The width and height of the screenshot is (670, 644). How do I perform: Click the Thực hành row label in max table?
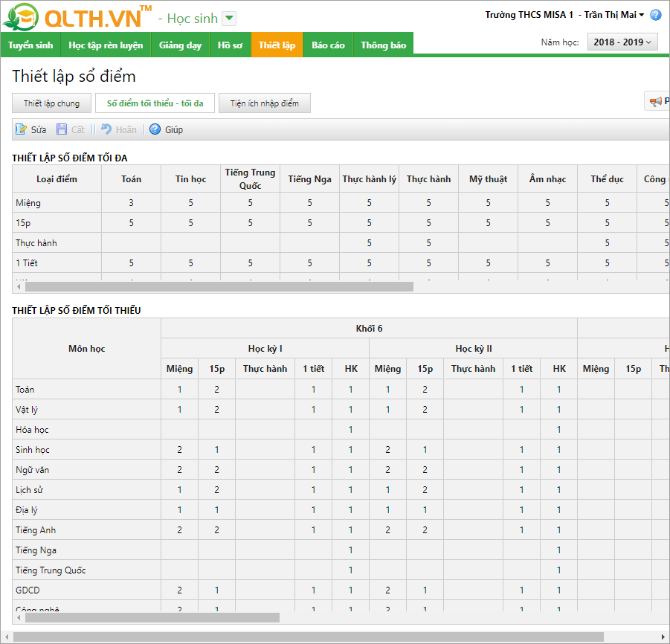click(36, 242)
